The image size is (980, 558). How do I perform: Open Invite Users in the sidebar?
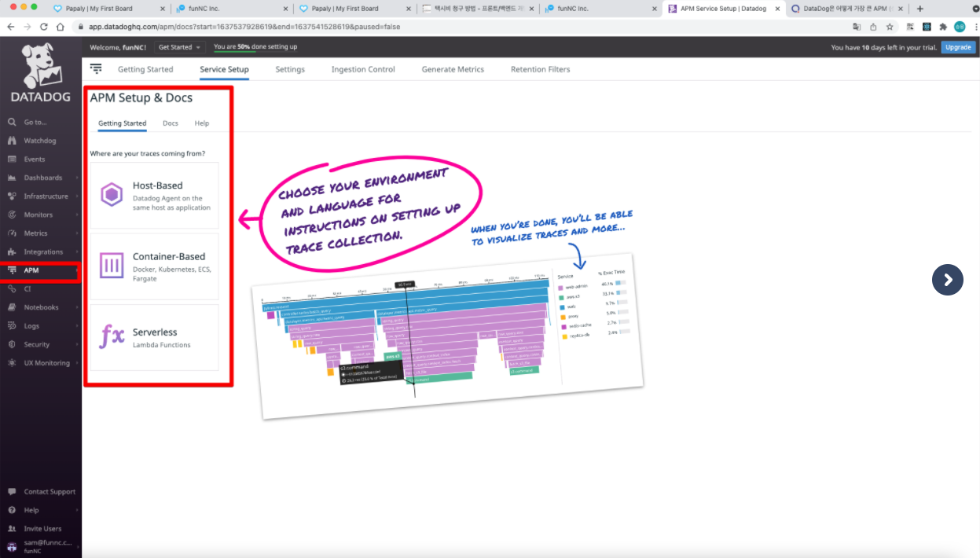(x=41, y=529)
